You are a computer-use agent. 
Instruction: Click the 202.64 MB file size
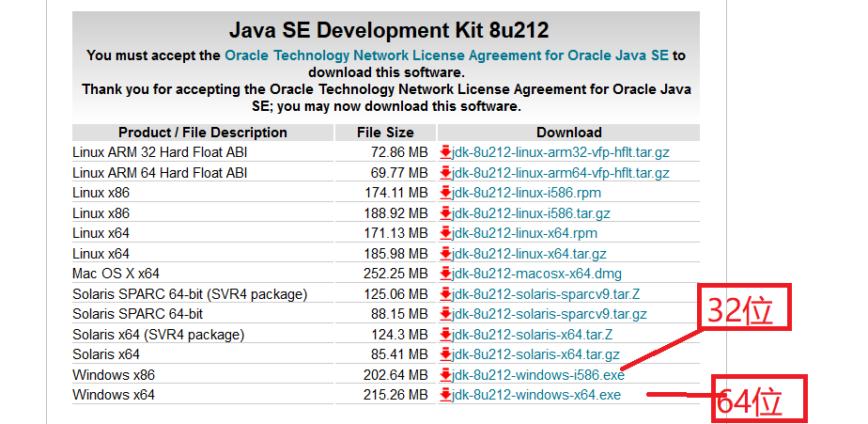click(395, 375)
